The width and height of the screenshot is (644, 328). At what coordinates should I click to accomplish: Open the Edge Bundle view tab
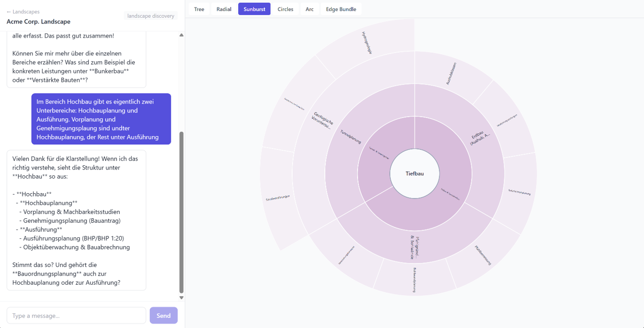coord(341,9)
